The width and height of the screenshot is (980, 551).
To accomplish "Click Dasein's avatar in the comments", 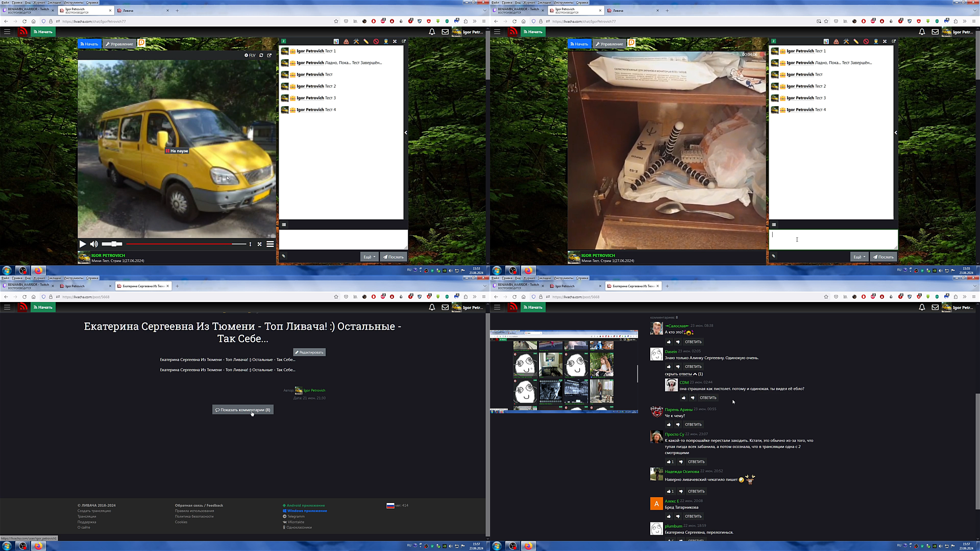I will pos(656,354).
